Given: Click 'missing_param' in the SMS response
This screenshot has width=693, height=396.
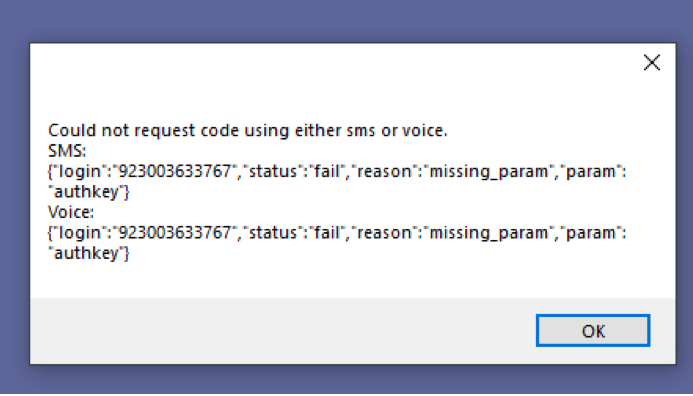Looking at the screenshot, I should coord(488,172).
